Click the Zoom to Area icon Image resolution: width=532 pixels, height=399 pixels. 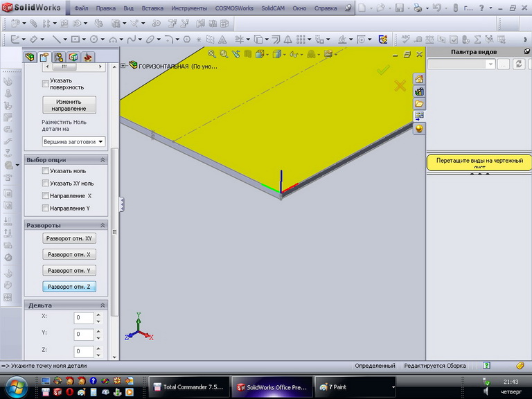pyautogui.click(x=224, y=53)
